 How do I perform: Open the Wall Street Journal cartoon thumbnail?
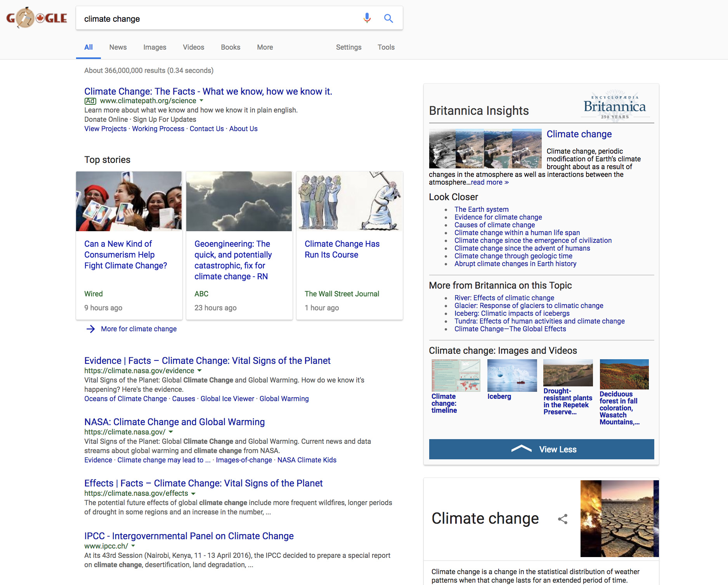pyautogui.click(x=350, y=201)
